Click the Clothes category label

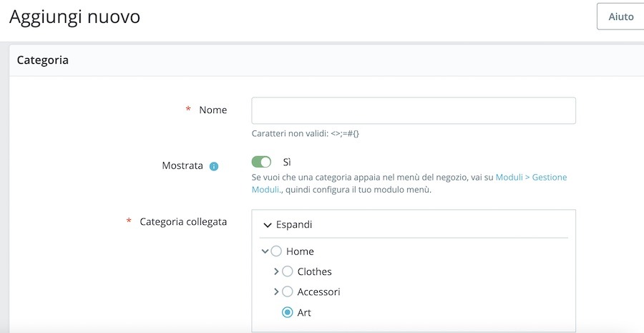coord(314,271)
